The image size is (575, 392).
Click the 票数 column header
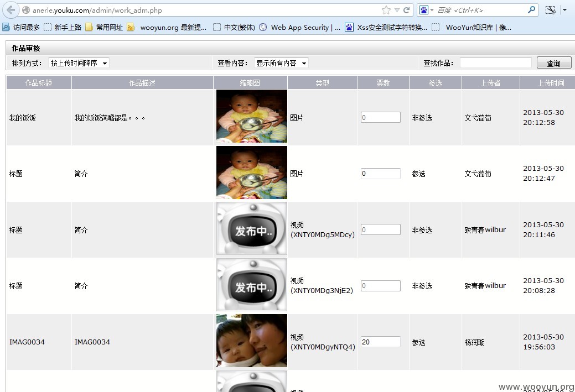pos(383,83)
